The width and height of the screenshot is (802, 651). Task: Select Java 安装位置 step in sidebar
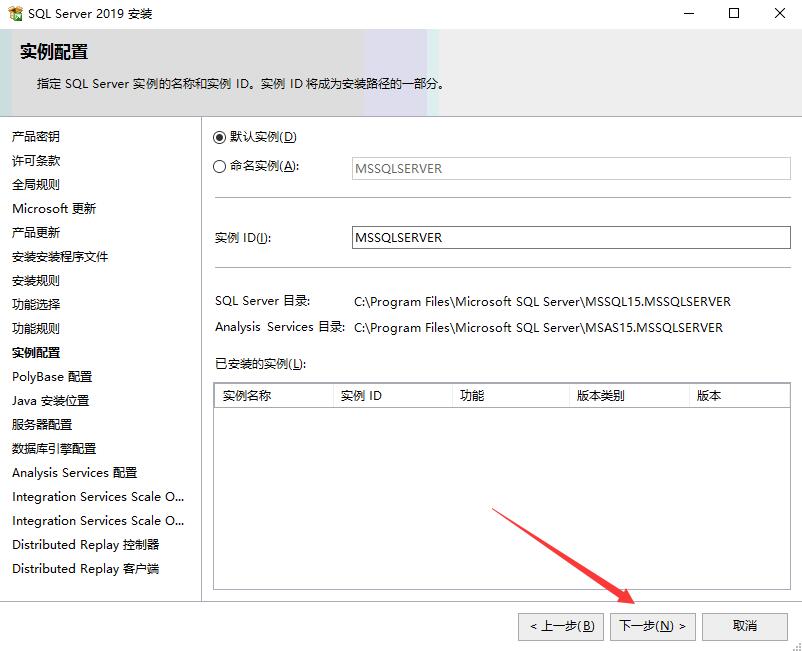(x=50, y=401)
